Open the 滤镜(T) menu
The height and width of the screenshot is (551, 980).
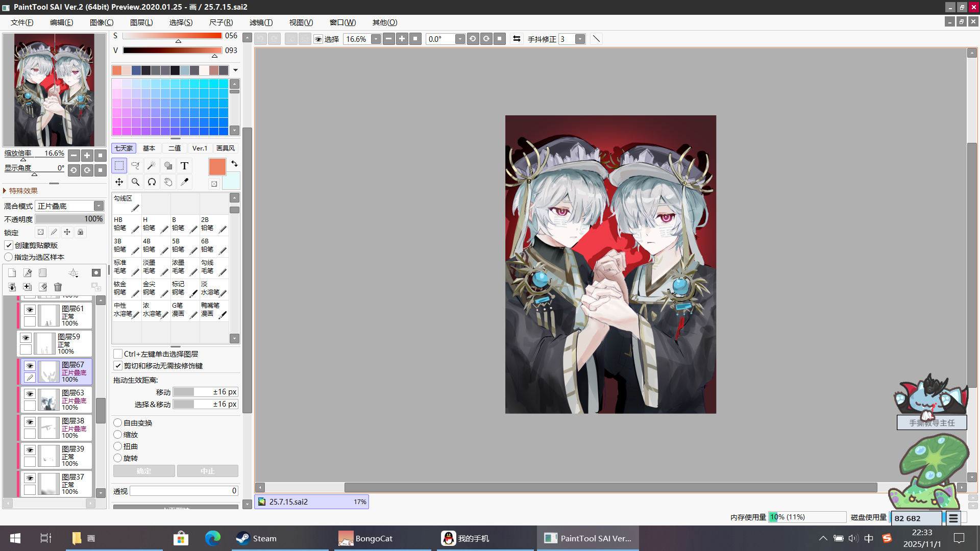pyautogui.click(x=261, y=22)
